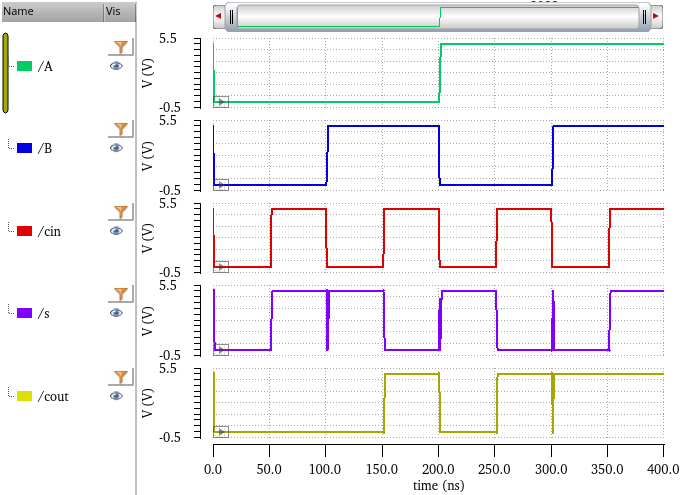Click the right red scroll arrow
Viewport: 684px width, 495px height.
click(656, 16)
